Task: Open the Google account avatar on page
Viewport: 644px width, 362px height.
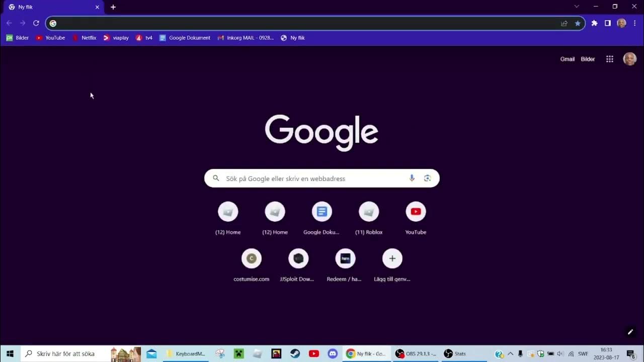Action: 630,59
